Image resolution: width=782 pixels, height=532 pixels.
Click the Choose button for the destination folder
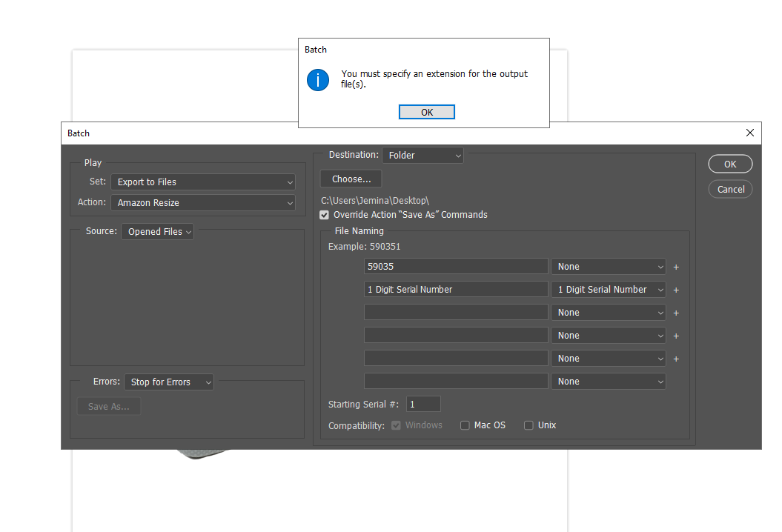350,179
